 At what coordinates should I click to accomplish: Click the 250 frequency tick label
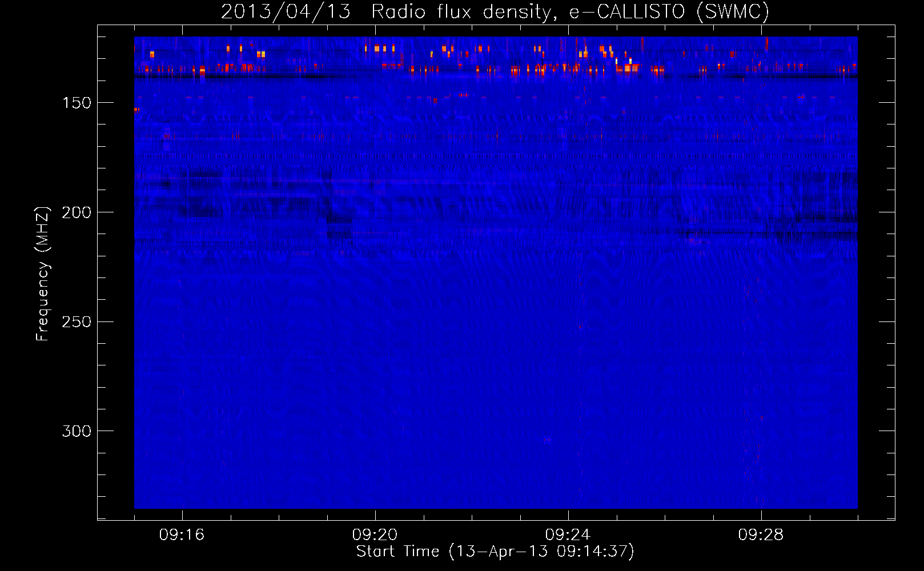(77, 322)
